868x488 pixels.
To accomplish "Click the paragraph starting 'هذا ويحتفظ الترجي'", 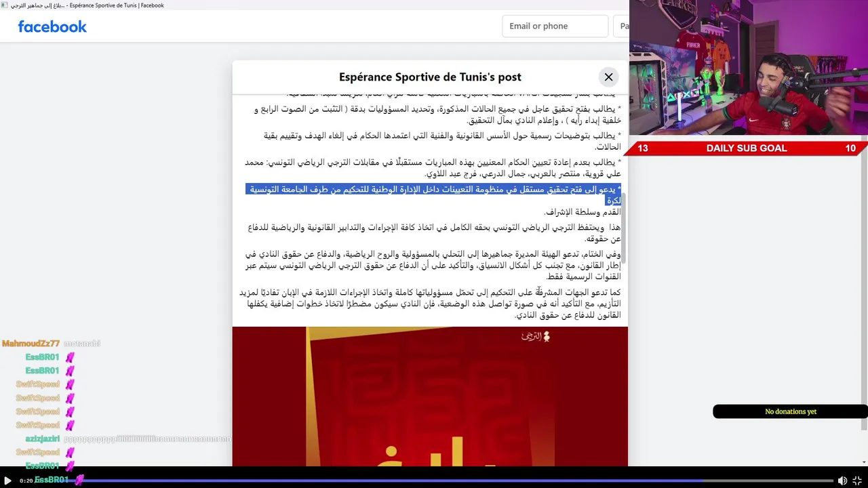I will pyautogui.click(x=434, y=232).
